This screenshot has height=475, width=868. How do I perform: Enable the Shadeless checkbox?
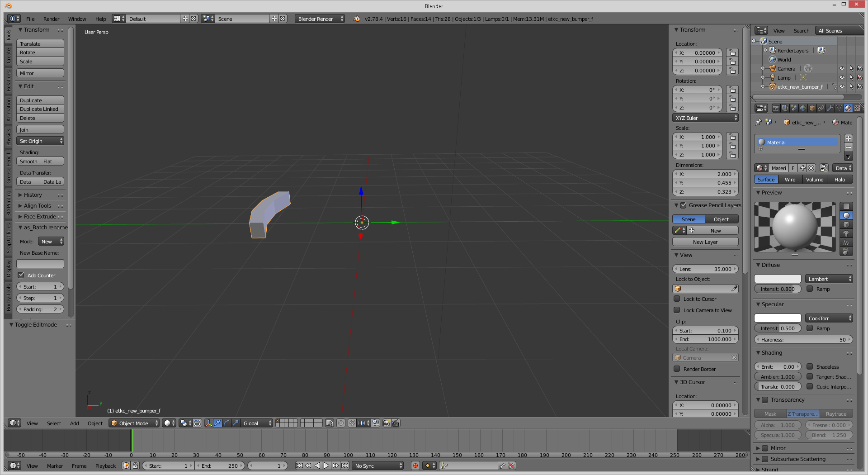(x=810, y=366)
